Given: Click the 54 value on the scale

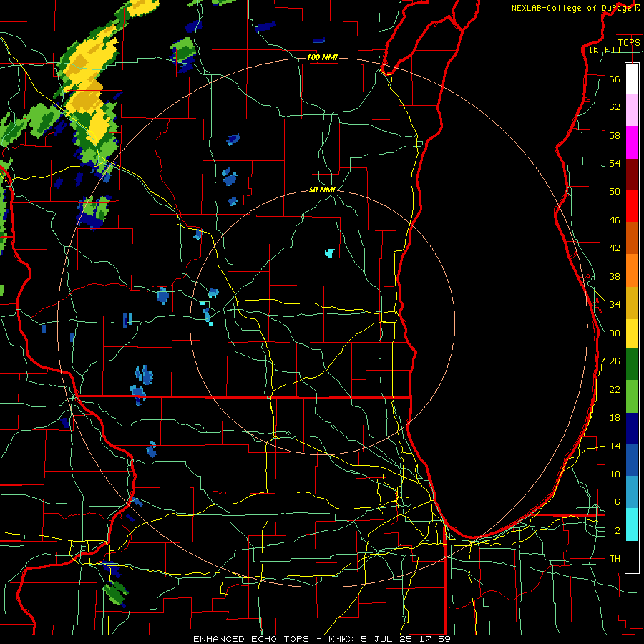Looking at the screenshot, I should [x=615, y=163].
